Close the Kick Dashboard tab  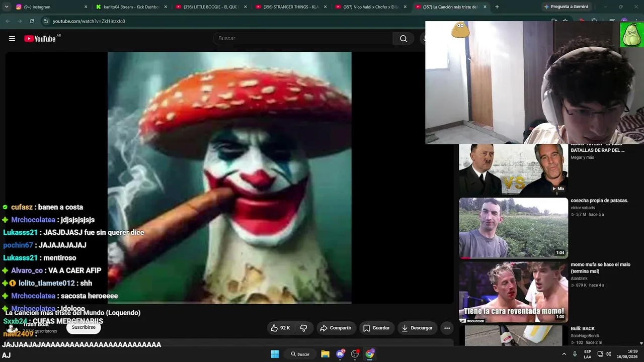[x=166, y=7]
